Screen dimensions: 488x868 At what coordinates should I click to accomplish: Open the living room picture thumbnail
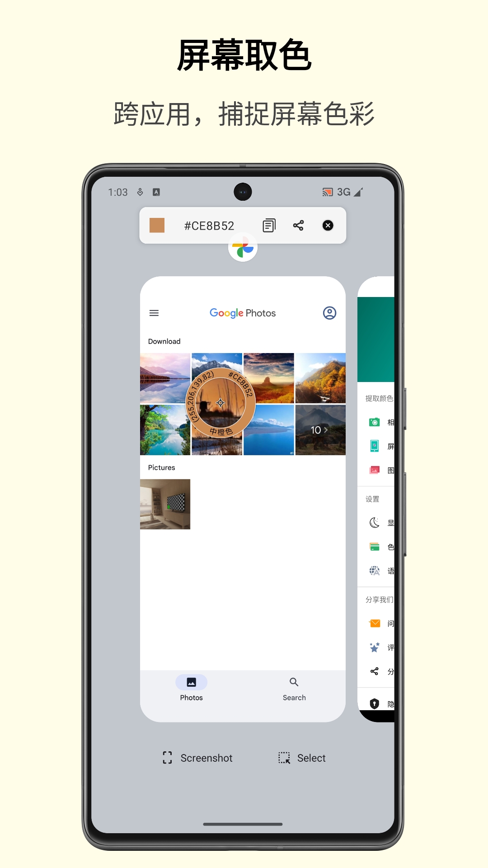(x=165, y=504)
